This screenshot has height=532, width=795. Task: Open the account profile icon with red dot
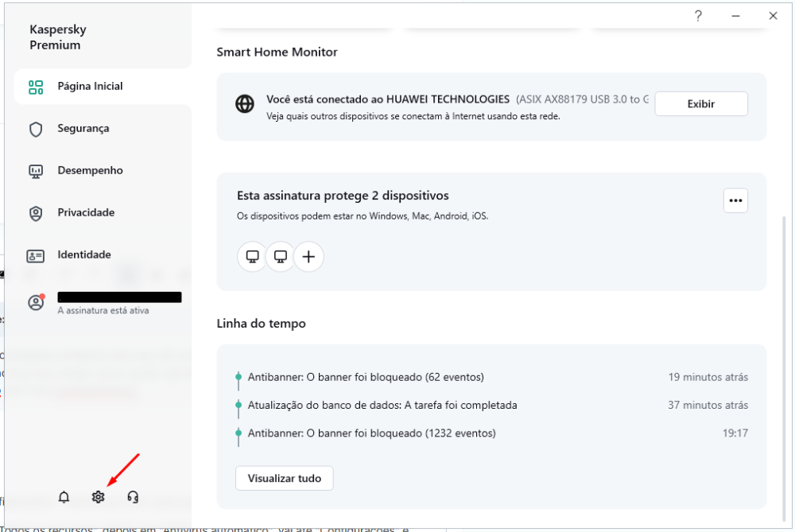[x=36, y=302]
